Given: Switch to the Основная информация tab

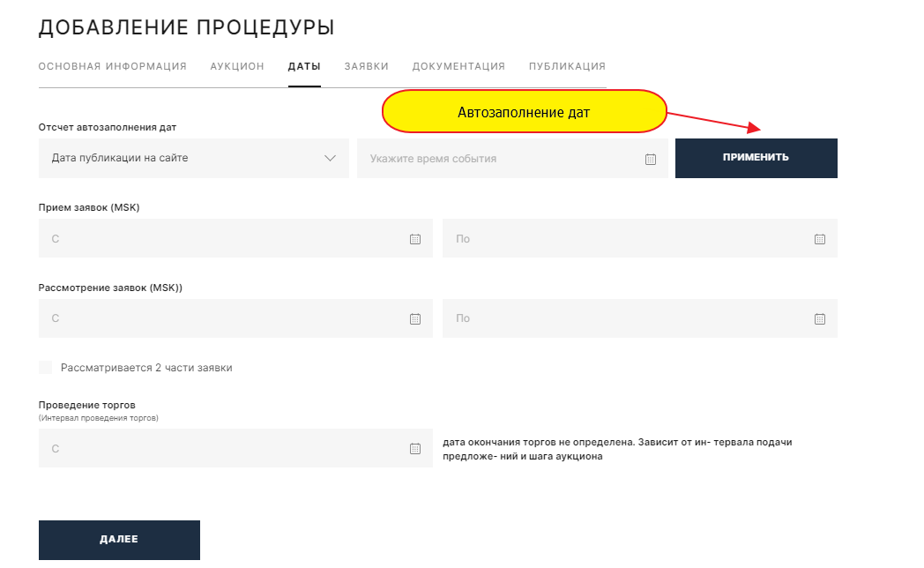Looking at the screenshot, I should click(x=113, y=66).
